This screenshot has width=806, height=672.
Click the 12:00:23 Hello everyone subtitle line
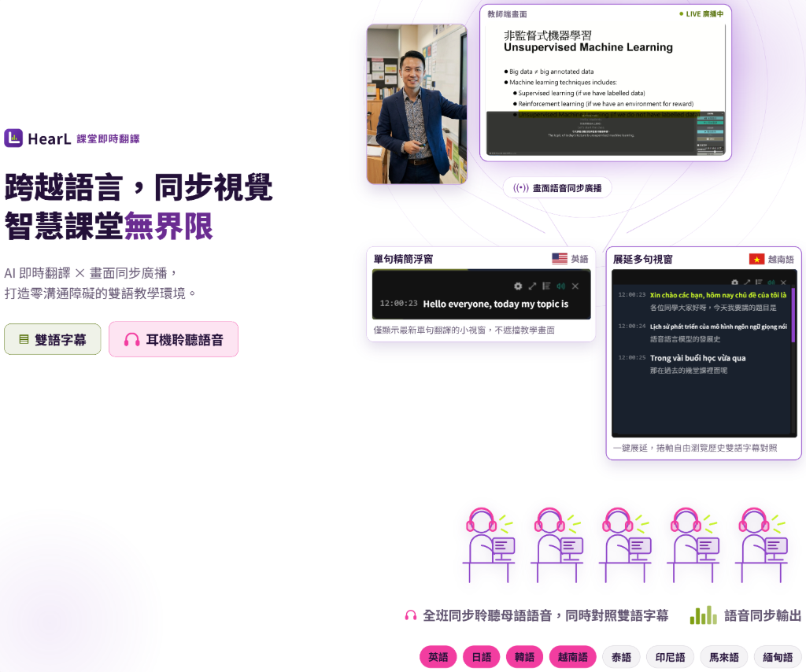tap(474, 304)
